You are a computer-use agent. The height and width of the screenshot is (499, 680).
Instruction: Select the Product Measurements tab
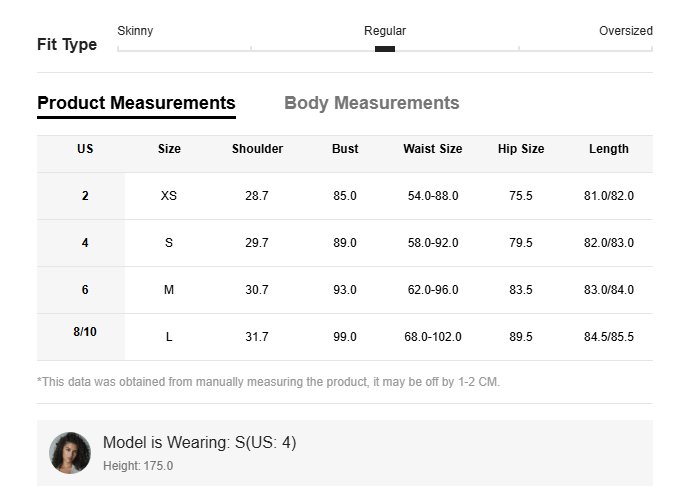coord(136,103)
